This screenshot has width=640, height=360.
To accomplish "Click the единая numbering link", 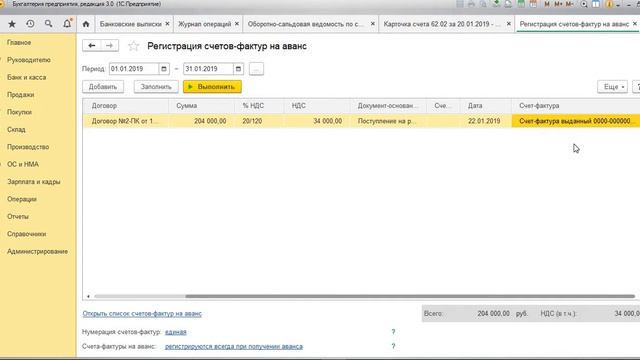I will (176, 332).
